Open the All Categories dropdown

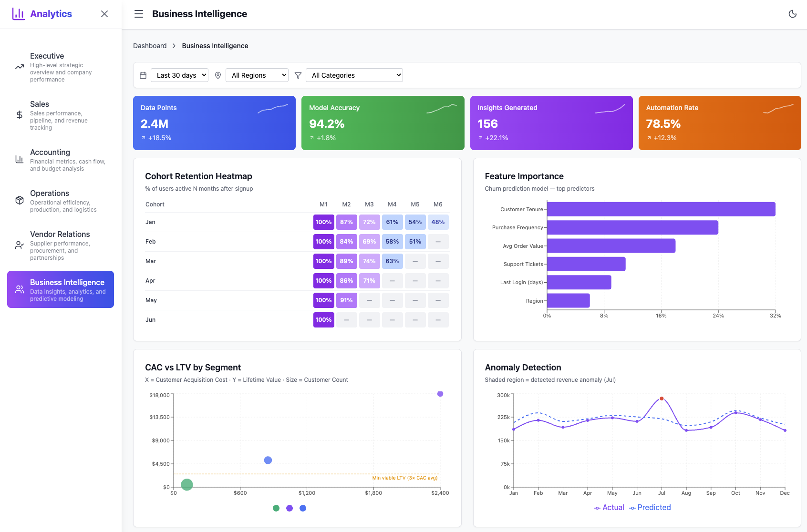[354, 75]
